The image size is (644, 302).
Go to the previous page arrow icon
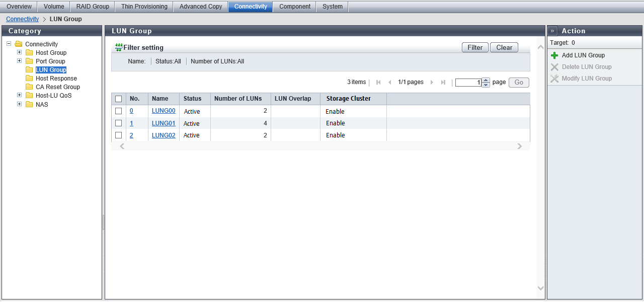click(x=389, y=82)
